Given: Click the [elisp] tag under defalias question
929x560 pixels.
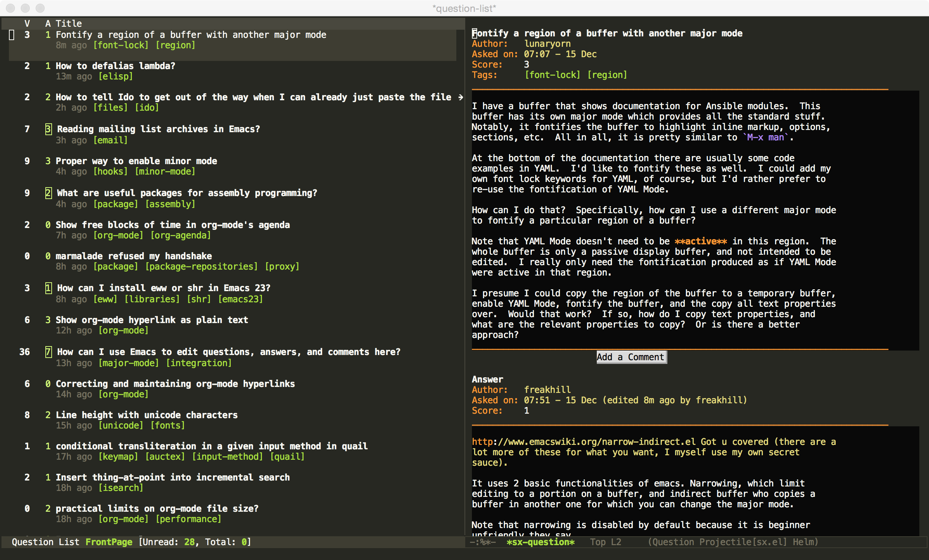Looking at the screenshot, I should 115,76.
